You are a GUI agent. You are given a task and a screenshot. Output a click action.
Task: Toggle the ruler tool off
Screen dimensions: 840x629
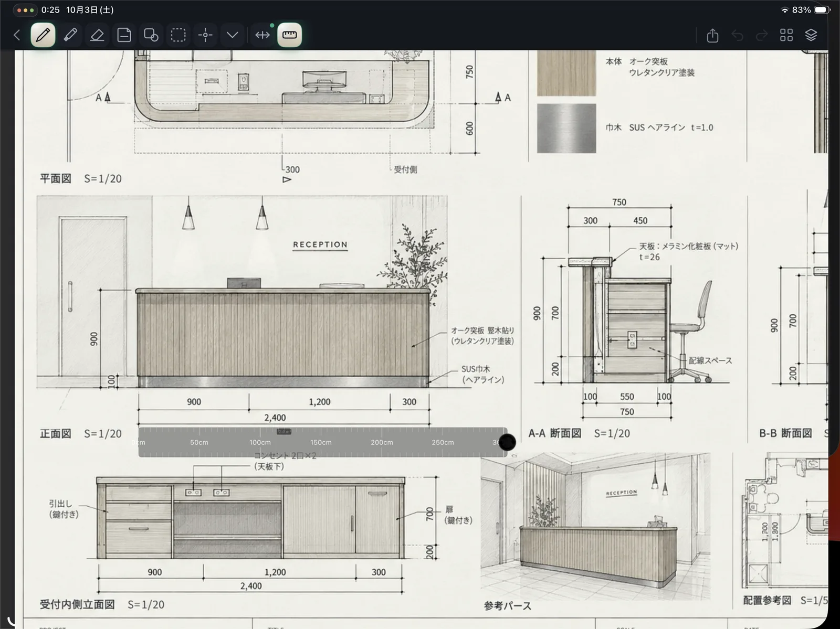tap(290, 35)
